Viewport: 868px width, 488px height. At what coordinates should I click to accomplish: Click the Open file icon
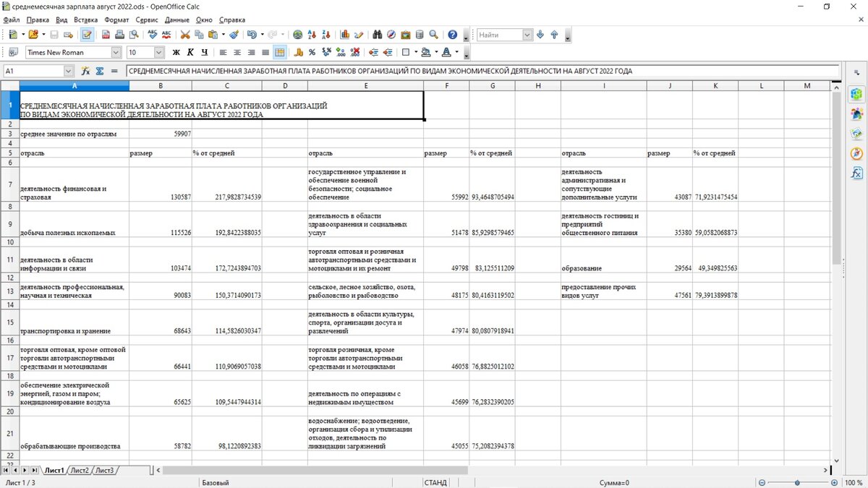[x=33, y=35]
